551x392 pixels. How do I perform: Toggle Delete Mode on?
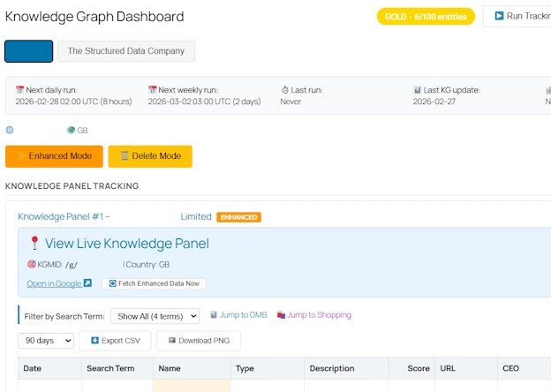(150, 156)
